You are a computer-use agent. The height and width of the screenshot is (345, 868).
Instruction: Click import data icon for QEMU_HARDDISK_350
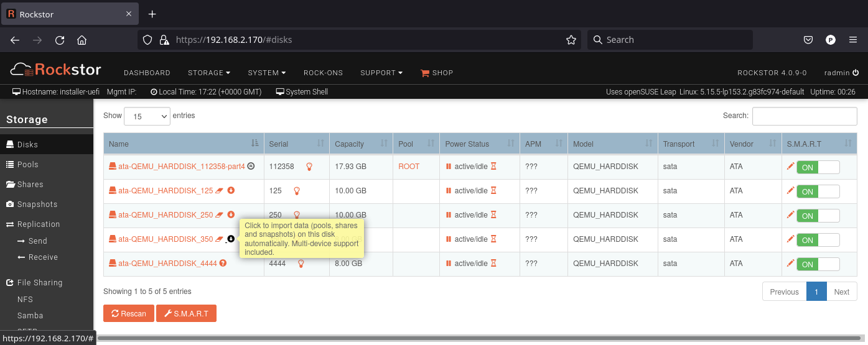pyautogui.click(x=231, y=239)
